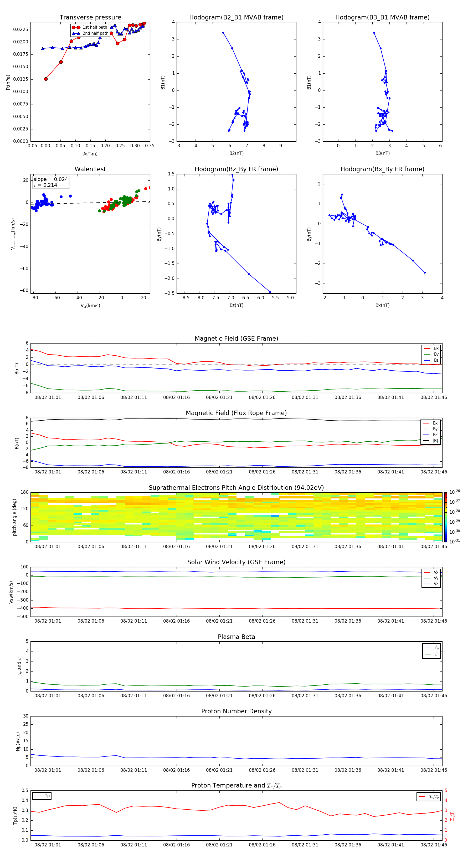Image resolution: width=473 pixels, height=868 pixels.
Task: Click the "Hodogram(B2_B1 MVAB frame)" title
Action: [236, 18]
